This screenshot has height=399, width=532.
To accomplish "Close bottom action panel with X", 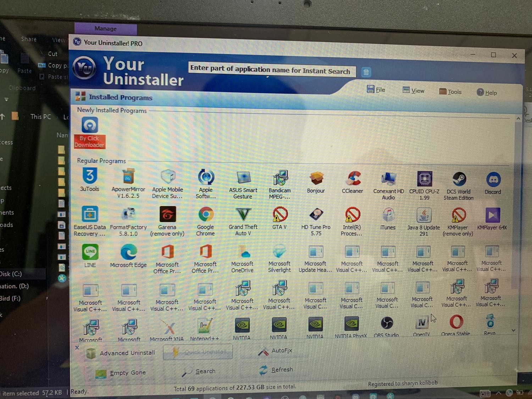I will pyautogui.click(x=77, y=348).
